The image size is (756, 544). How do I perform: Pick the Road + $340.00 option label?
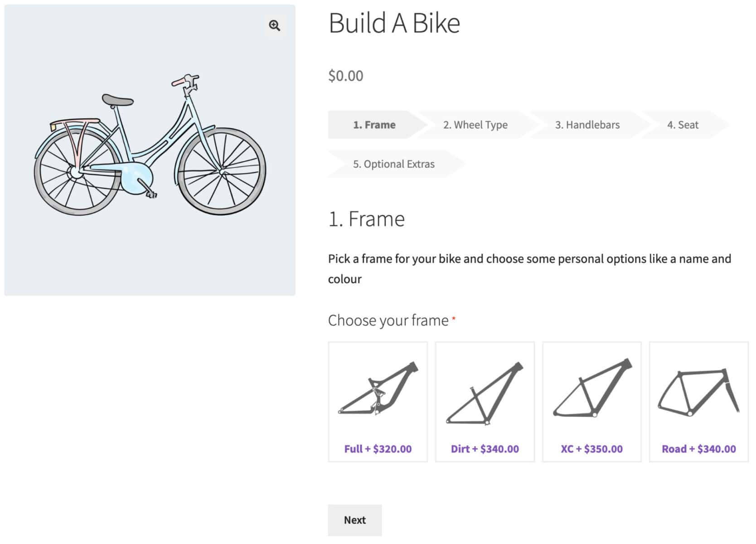(x=698, y=449)
